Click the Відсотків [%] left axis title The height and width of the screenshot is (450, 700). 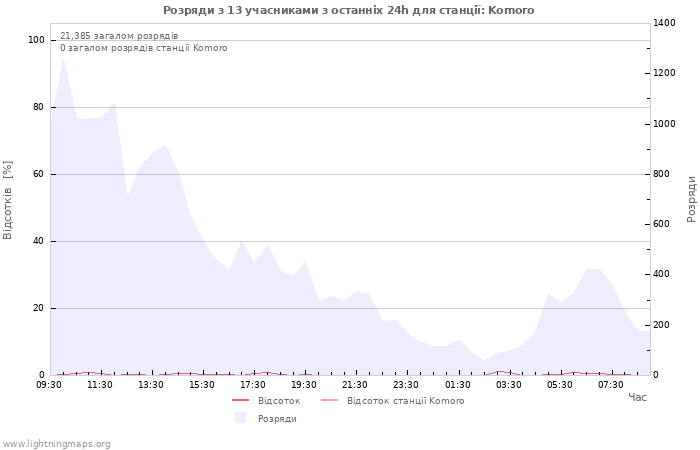8,199
